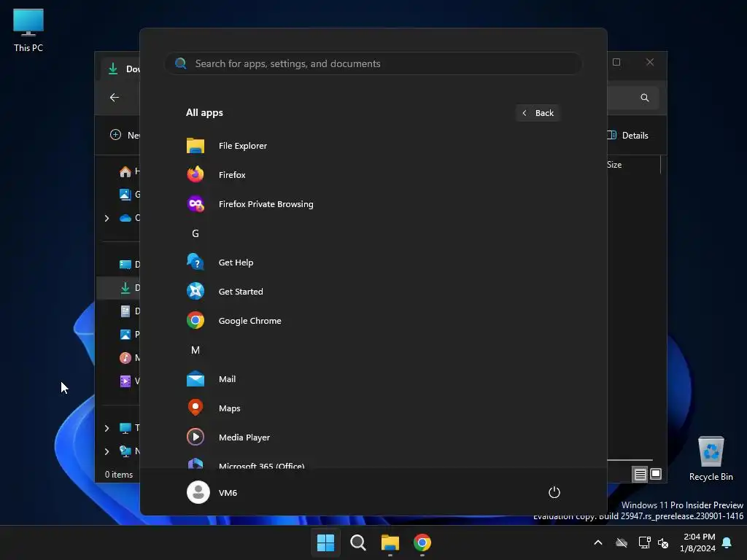Expand This PC node in Explorer sidebar
The height and width of the screenshot is (560, 747).
pos(107,428)
